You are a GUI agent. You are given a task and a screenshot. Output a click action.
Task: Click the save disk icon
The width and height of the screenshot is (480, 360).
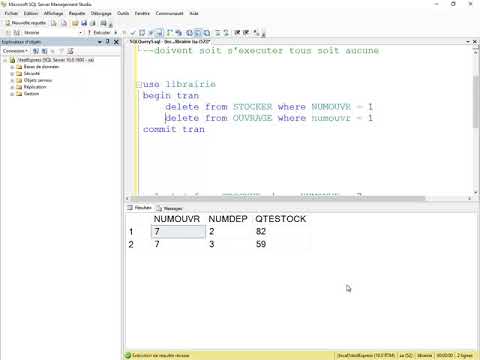(84, 23)
